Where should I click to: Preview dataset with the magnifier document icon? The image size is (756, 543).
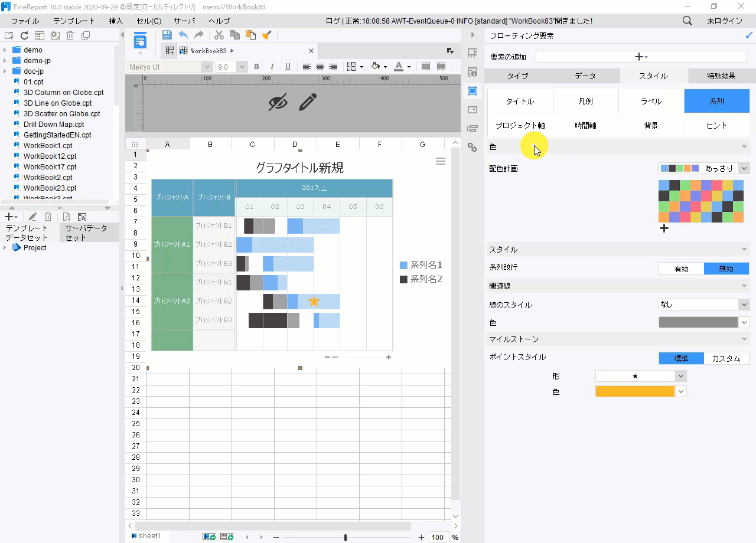tap(67, 217)
